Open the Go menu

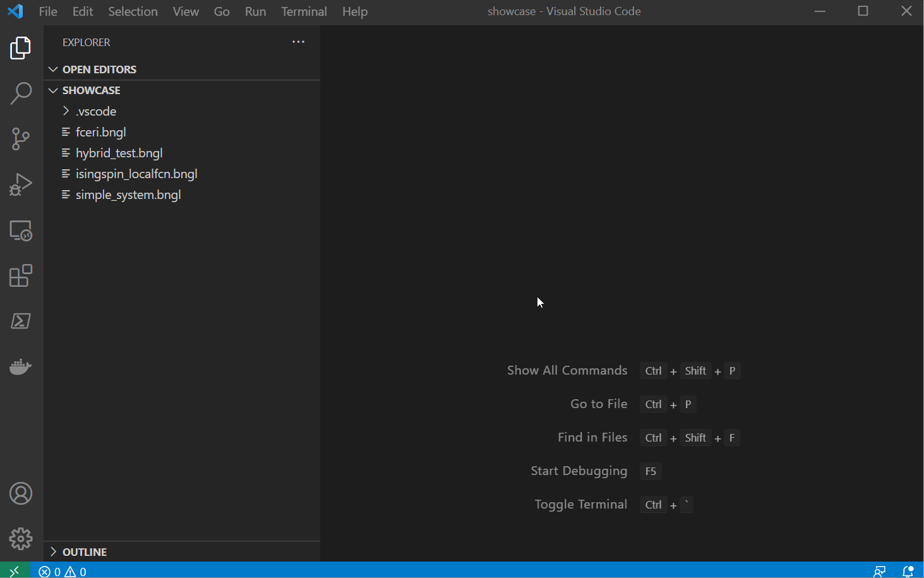pyautogui.click(x=222, y=11)
